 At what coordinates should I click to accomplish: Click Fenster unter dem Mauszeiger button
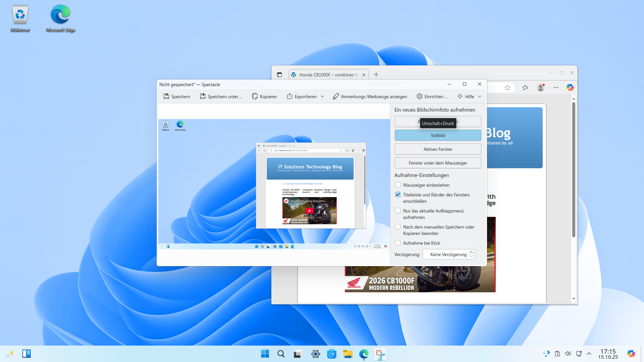tap(438, 163)
